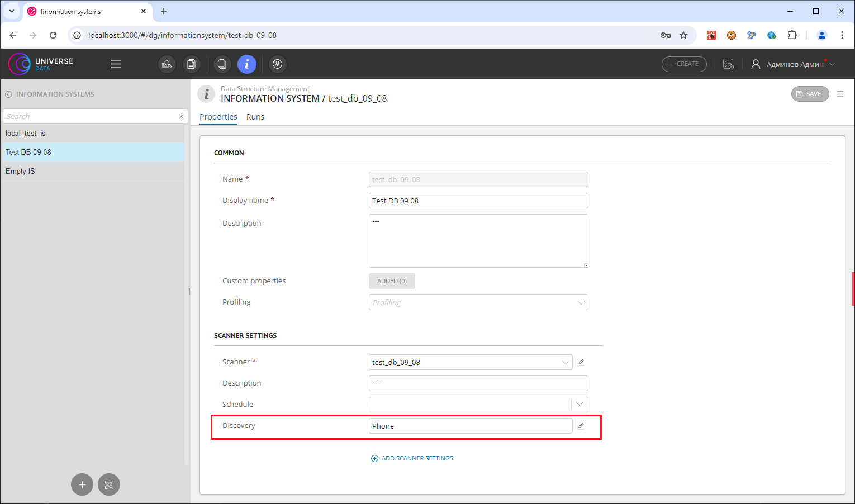Click the scan icon button beside plus

click(109, 484)
